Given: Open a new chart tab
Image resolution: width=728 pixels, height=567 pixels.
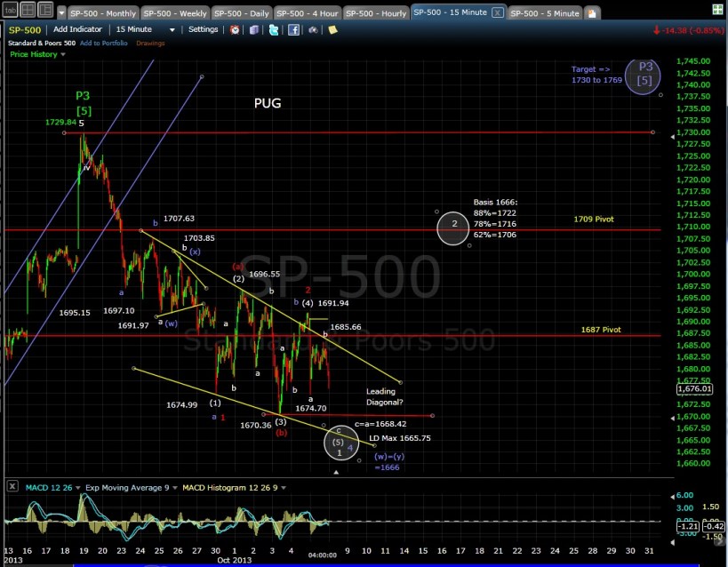Looking at the screenshot, I should point(592,13).
